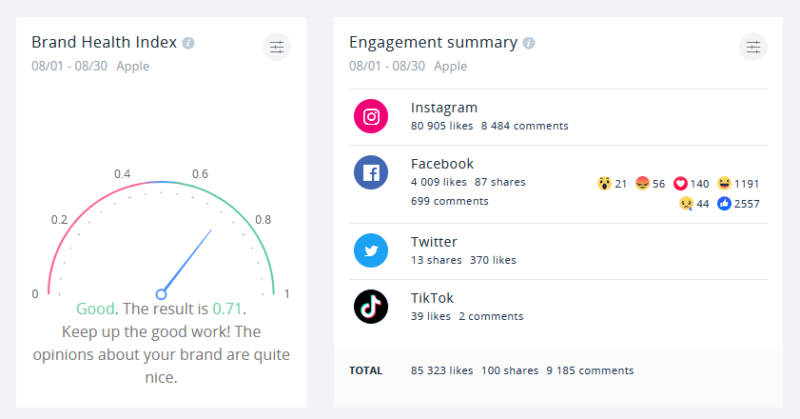This screenshot has width=800, height=419.
Task: Click the Facebook angry reaction emoji
Action: tap(642, 184)
